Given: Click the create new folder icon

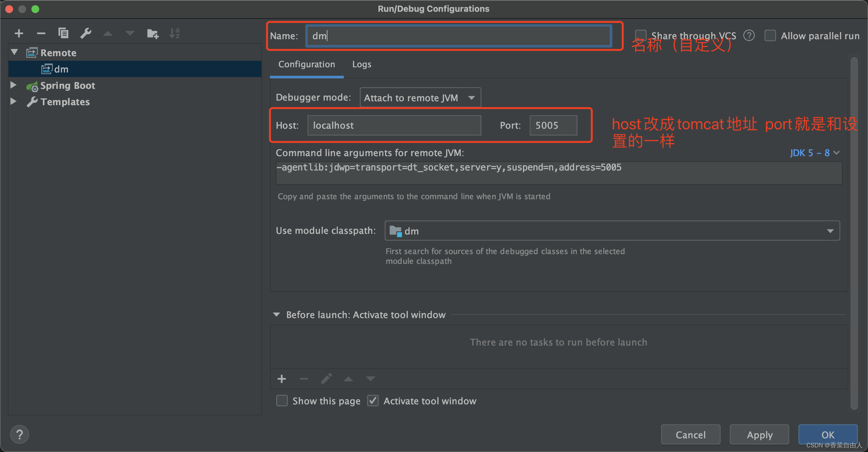Looking at the screenshot, I should click(152, 33).
